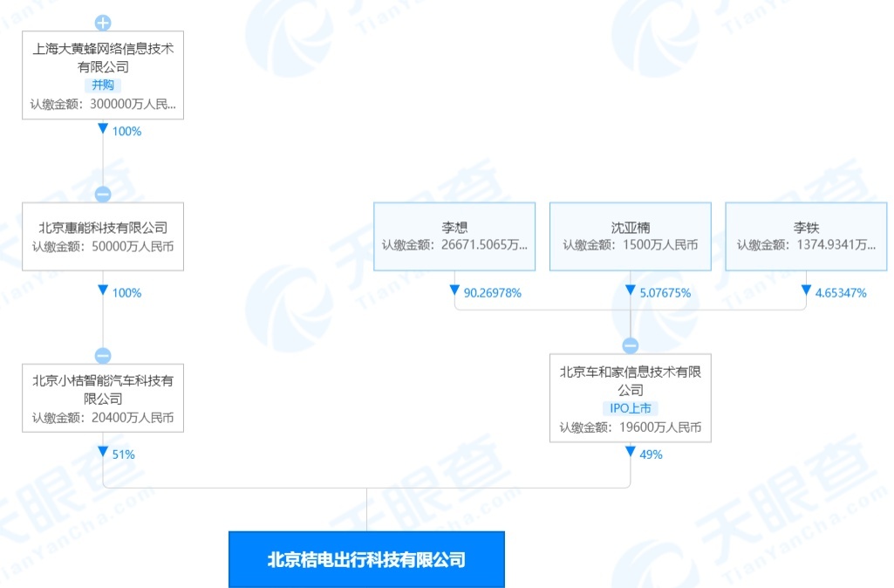Collapse the minus node above 北京车和家信息技术
894x588 pixels.
(x=630, y=345)
